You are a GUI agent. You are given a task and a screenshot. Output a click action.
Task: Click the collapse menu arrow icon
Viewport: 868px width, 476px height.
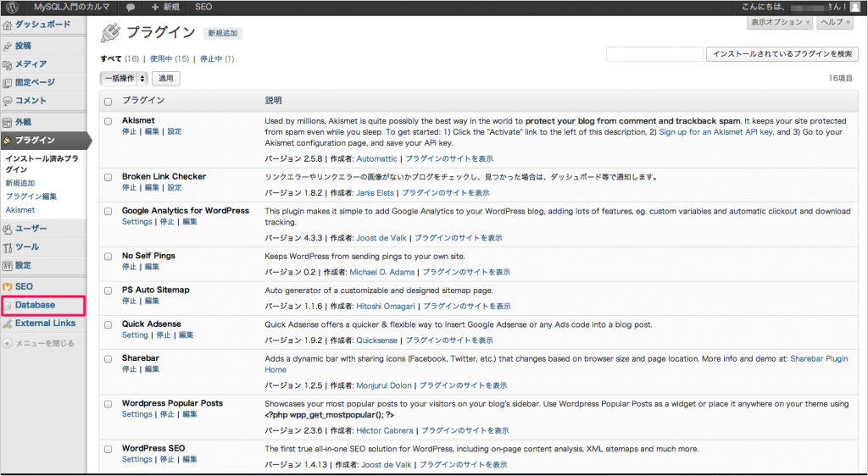pyautogui.click(x=7, y=343)
